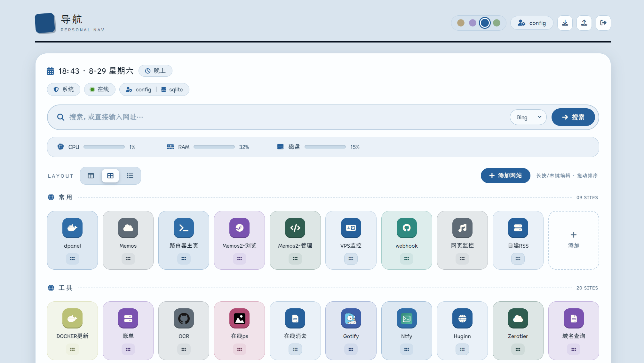Click the 系统 status chip
The height and width of the screenshot is (363, 644).
(x=64, y=89)
